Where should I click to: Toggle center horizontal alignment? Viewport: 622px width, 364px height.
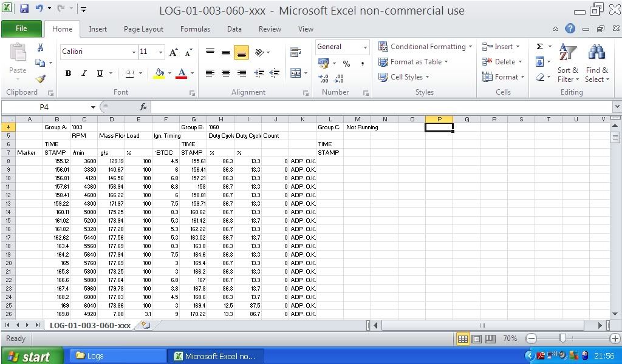click(226, 73)
